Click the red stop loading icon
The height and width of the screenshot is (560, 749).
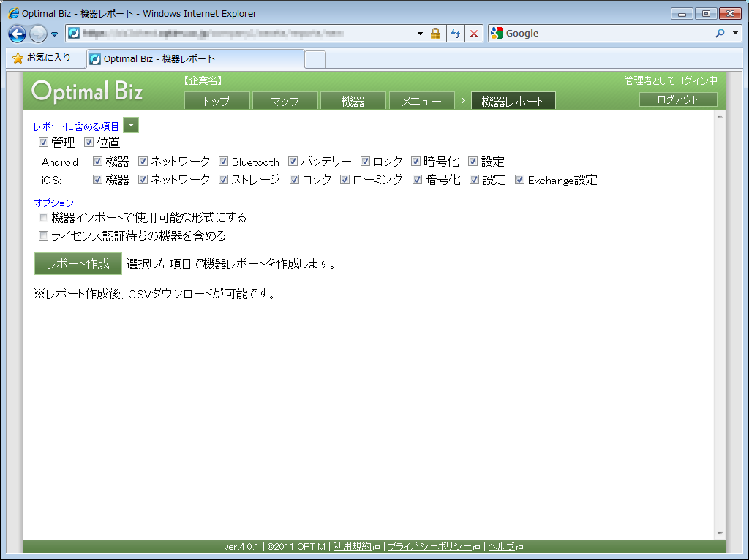click(x=474, y=34)
